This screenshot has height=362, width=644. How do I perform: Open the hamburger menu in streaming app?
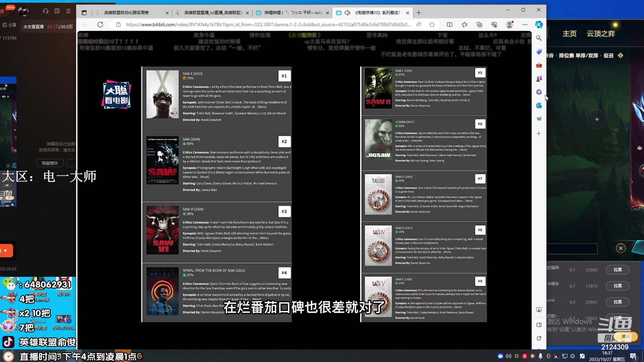(x=68, y=11)
